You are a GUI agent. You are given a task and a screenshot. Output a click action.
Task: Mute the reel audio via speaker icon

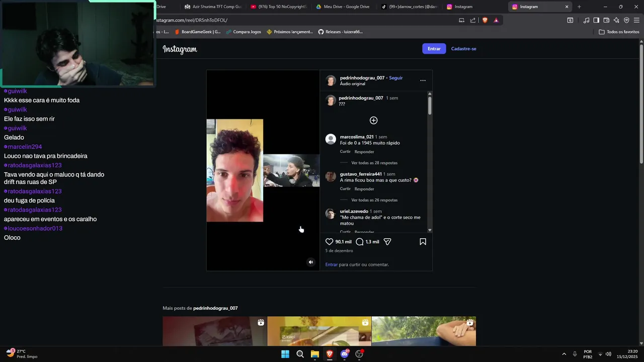310,262
